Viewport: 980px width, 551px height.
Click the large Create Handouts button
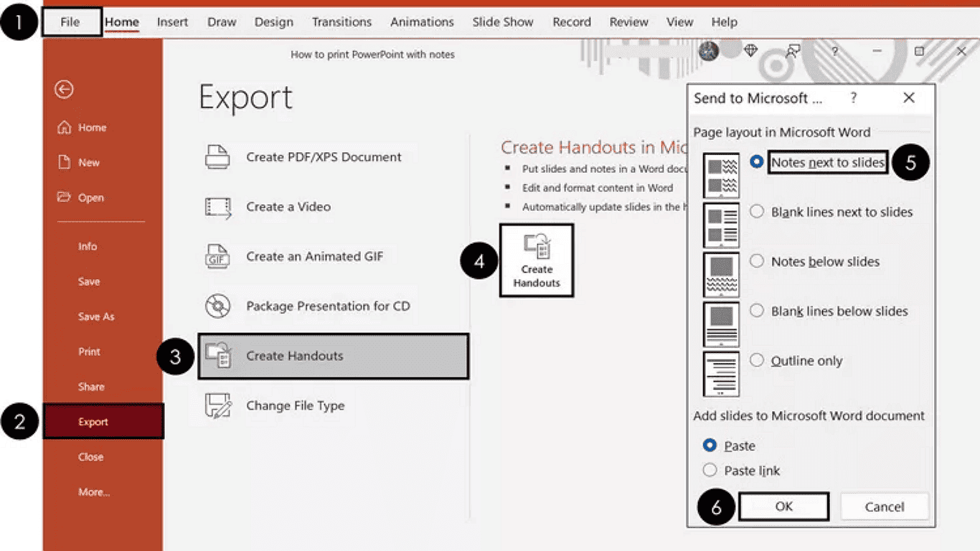coord(537,260)
